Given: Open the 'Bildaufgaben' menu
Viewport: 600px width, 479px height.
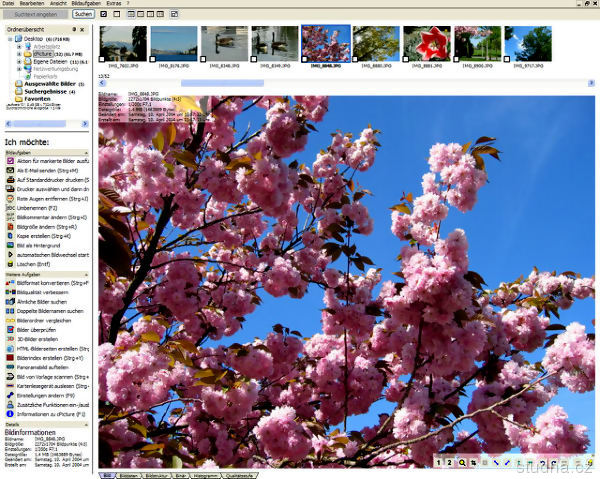Looking at the screenshot, I should 86,4.
